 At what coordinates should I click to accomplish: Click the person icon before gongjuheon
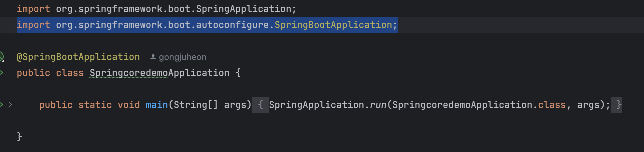(153, 57)
